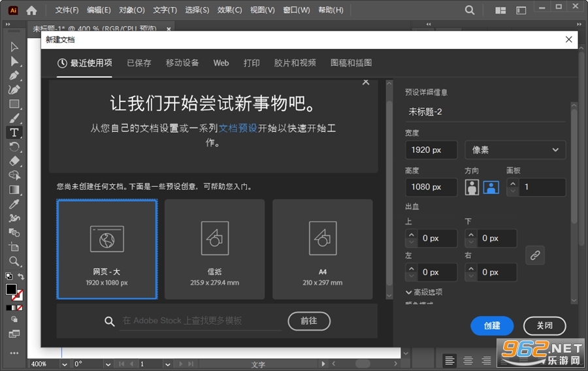
Task: Increase the top bleed value
Action: point(412,234)
